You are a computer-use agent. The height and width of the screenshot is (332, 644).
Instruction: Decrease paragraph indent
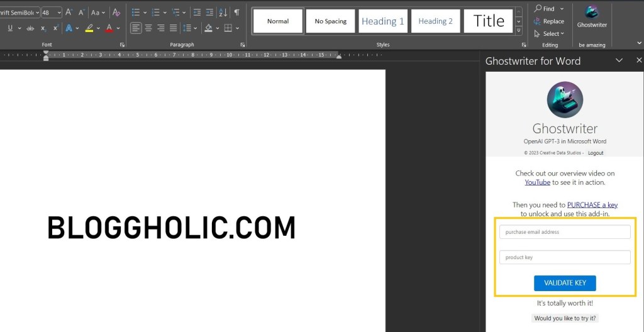[197, 13]
